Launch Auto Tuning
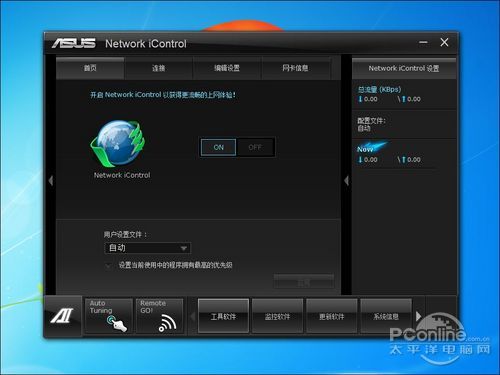This screenshot has width=500, height=375. (x=109, y=316)
